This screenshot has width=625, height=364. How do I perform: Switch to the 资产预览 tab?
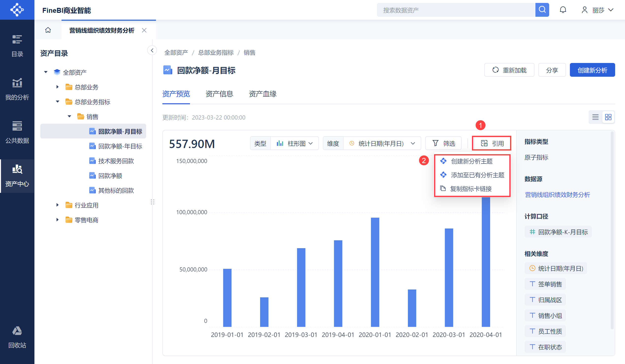[176, 94]
